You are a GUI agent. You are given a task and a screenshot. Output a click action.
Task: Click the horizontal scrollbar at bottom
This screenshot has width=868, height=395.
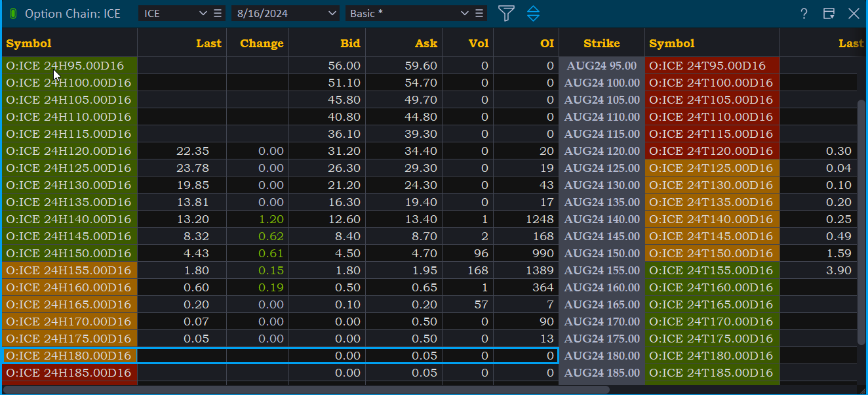(308, 390)
